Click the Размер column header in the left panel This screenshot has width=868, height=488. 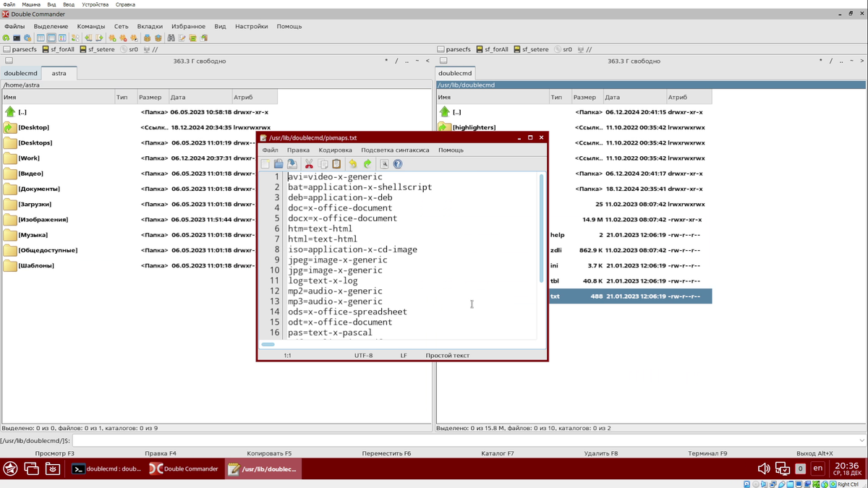[x=152, y=97]
